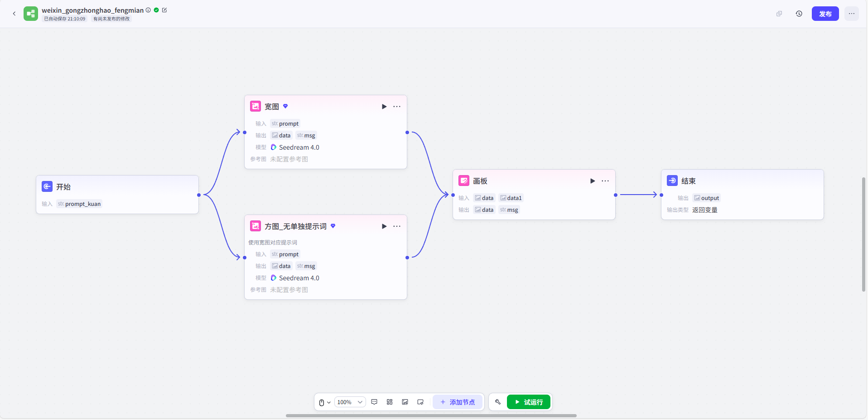Click the horizontal scrollbar at canvas bottom
Viewport: 868px width, 420px height.
[x=431, y=415]
